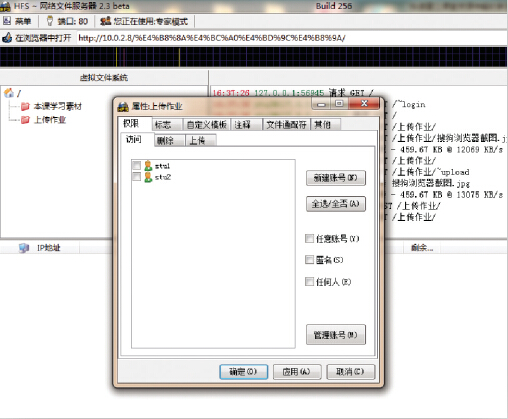Switch to the 上传 sub-tab
Viewport: 508px width, 419px height.
tap(201, 141)
